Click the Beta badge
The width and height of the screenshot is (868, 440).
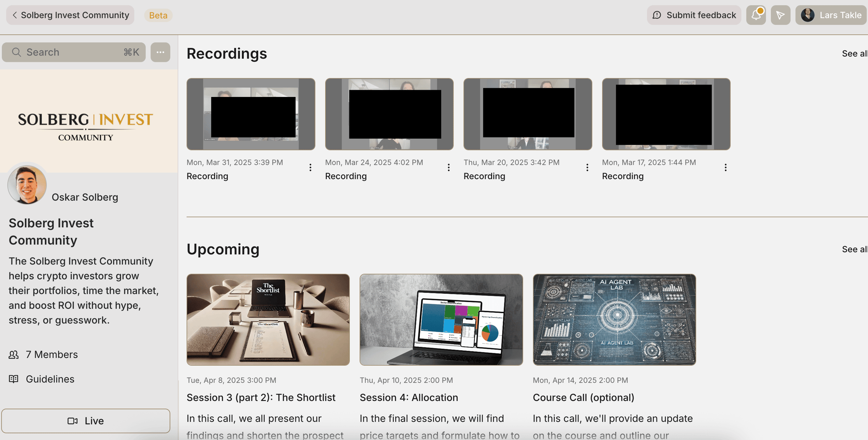tap(158, 15)
